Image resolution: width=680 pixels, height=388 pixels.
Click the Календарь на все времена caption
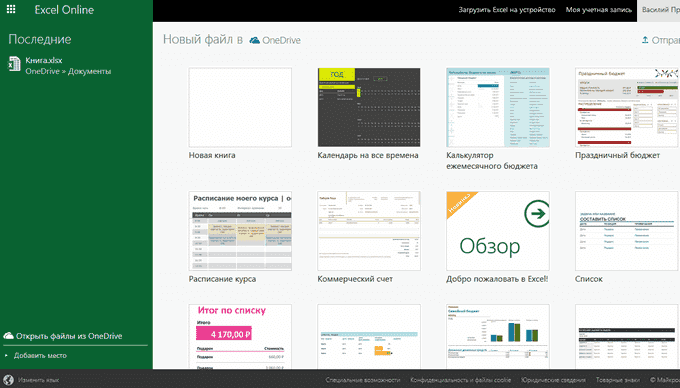tap(368, 155)
